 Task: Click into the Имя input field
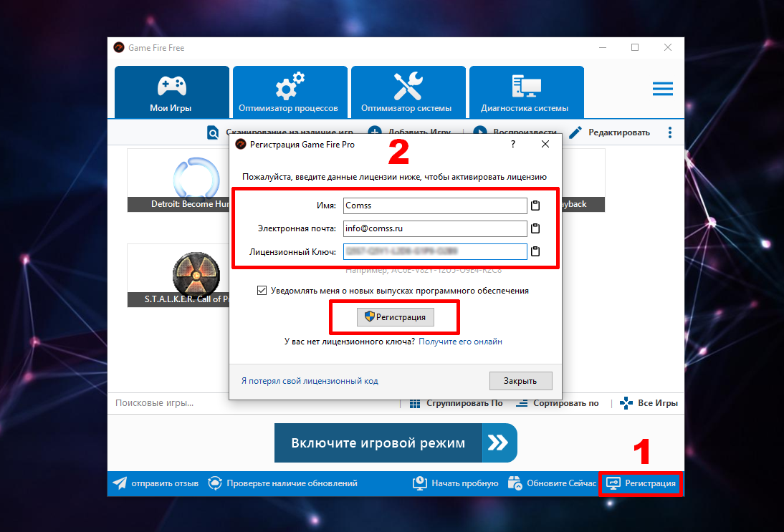tap(435, 205)
